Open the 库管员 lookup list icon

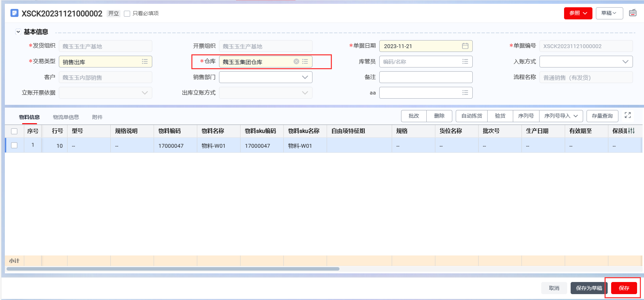pos(465,62)
